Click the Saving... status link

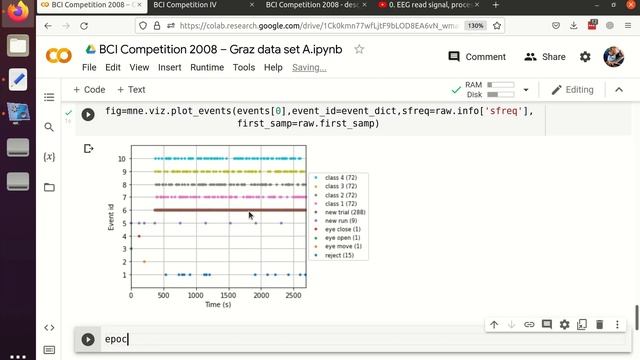coord(309,68)
